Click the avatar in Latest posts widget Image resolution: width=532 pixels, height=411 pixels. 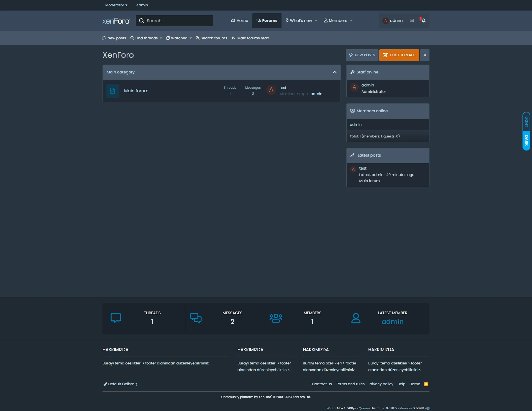click(x=353, y=169)
